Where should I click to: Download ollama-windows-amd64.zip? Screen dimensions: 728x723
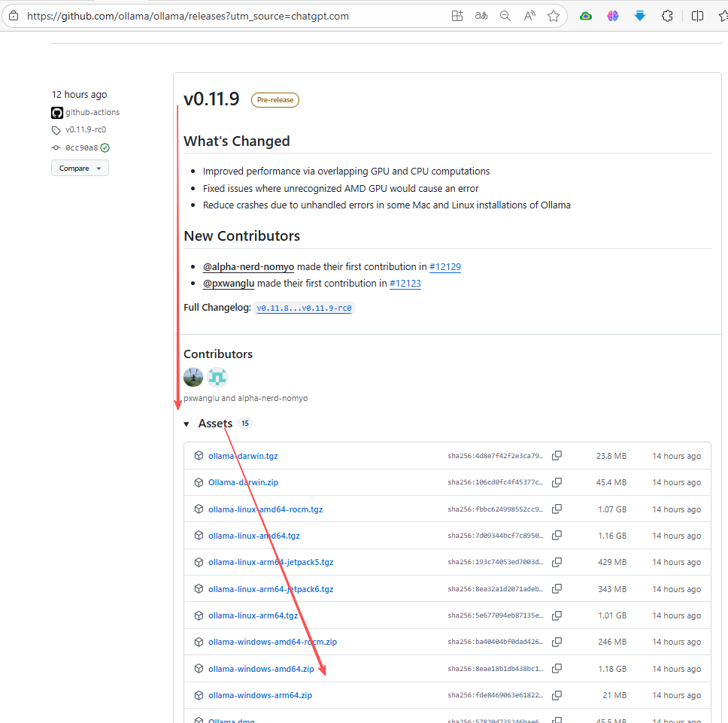(x=262, y=669)
